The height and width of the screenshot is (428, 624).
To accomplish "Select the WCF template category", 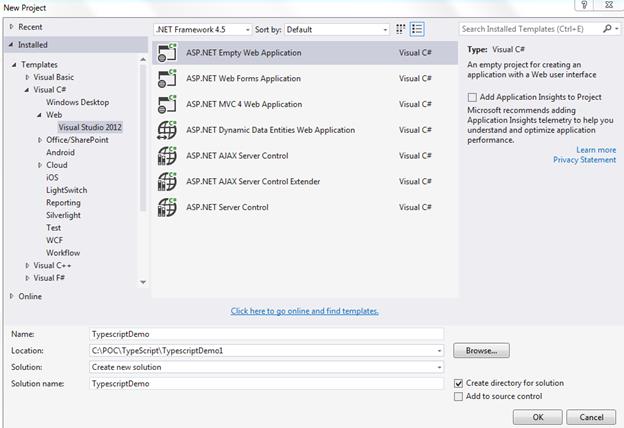I will coord(55,240).
